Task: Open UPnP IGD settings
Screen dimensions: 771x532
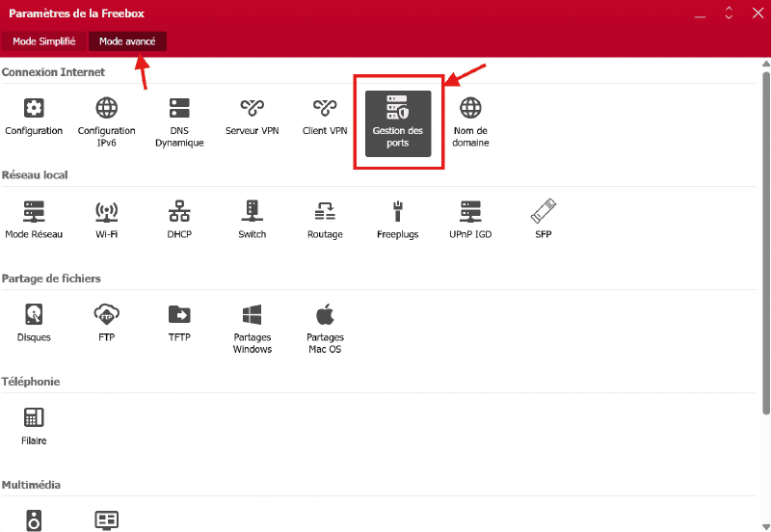Action: 470,220
